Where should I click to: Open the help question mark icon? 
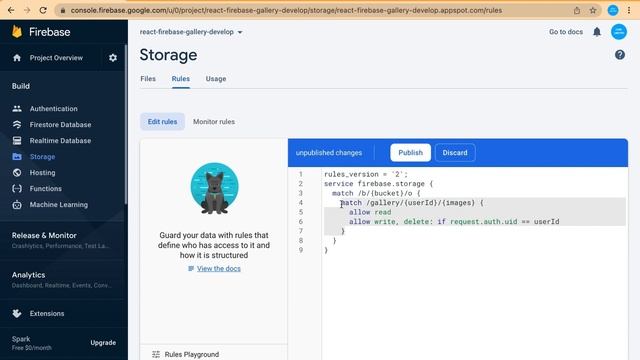click(x=620, y=55)
